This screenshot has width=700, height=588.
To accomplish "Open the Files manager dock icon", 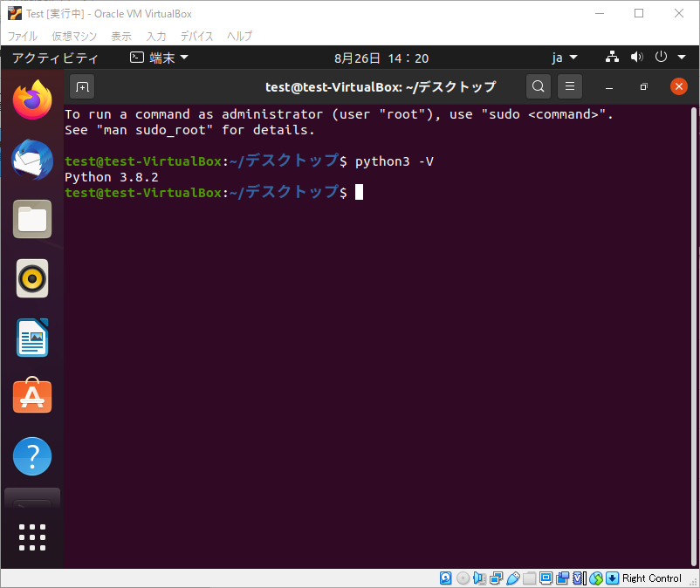I will pos(32,219).
